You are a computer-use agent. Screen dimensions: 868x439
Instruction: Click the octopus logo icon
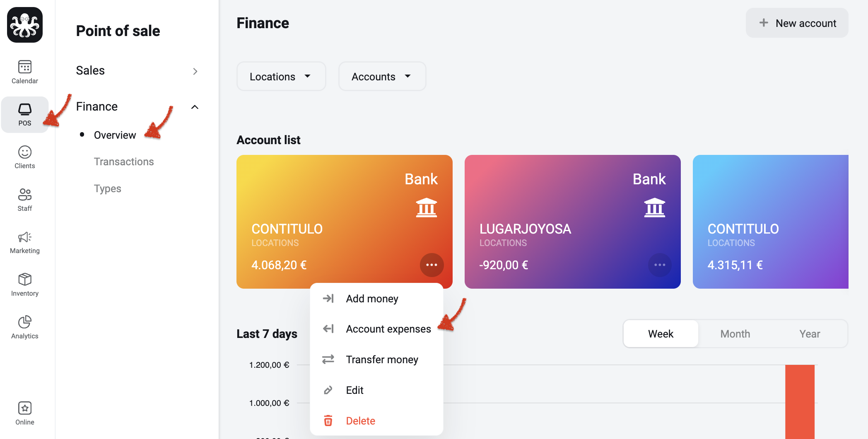click(25, 25)
